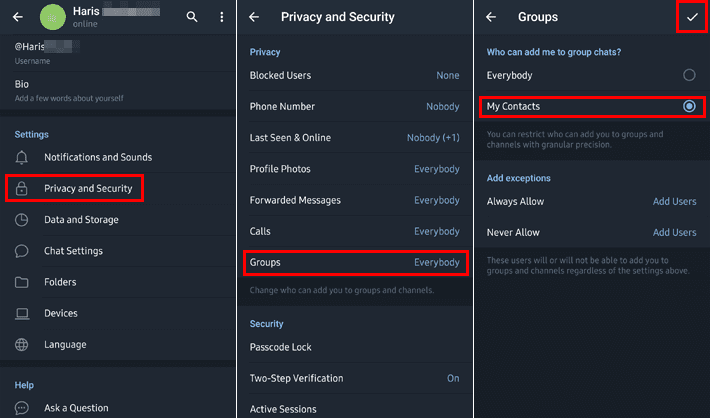710x418 pixels.
Task: Tap the lock icon for Privacy
Action: (x=21, y=188)
